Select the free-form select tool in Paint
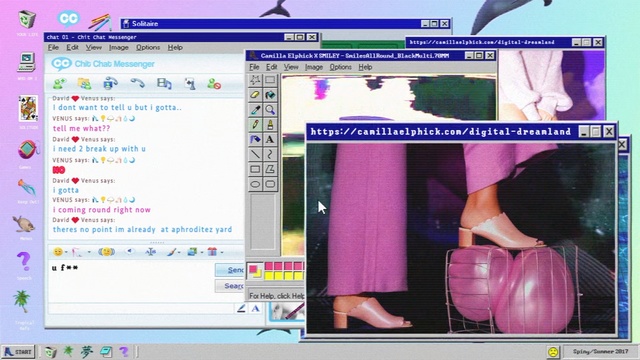The image size is (640, 360). point(255,80)
